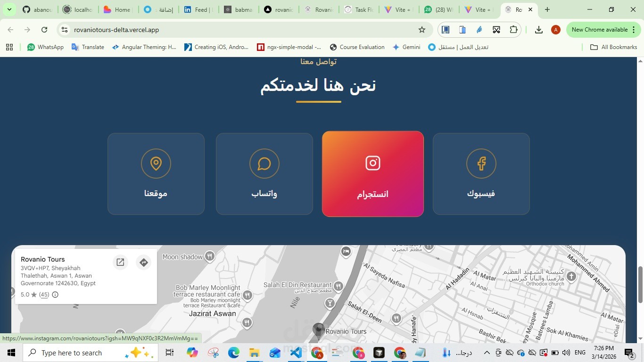
Task: Select the Salah El Din Restaurant pin
Action: [x=338, y=286]
